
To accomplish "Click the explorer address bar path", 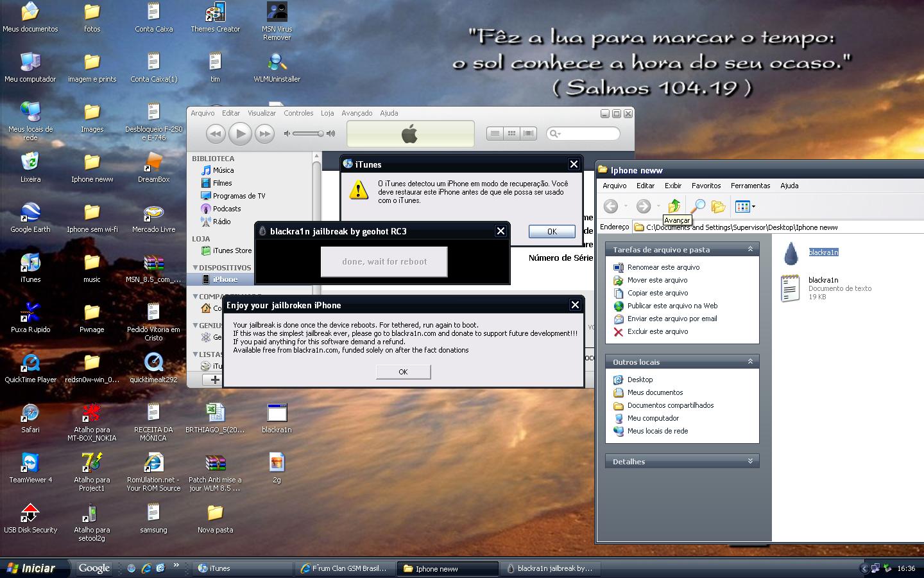I will click(x=778, y=227).
